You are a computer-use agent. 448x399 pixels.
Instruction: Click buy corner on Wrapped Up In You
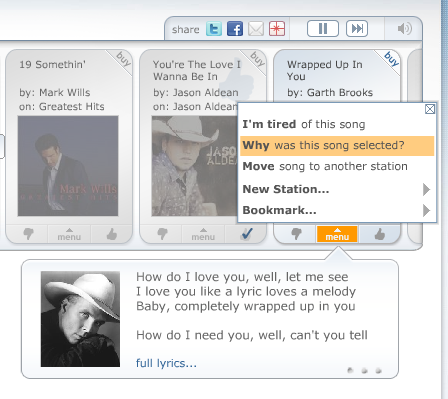(391, 59)
